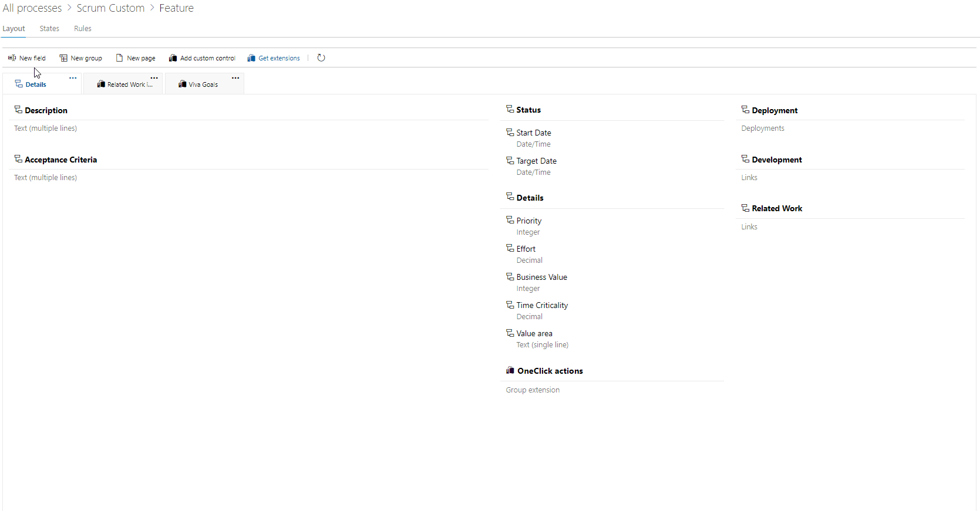This screenshot has width=980, height=511.
Task: Select the Viva Goals page tab label
Action: [203, 84]
